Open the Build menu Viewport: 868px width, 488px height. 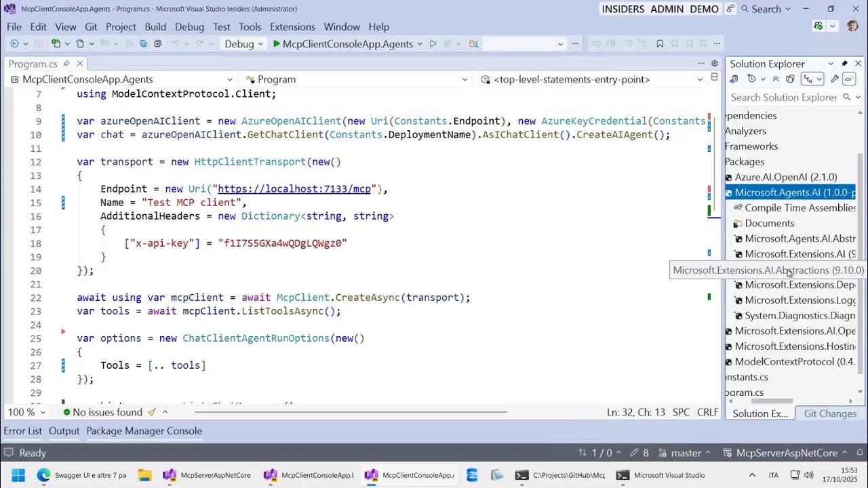click(x=155, y=26)
